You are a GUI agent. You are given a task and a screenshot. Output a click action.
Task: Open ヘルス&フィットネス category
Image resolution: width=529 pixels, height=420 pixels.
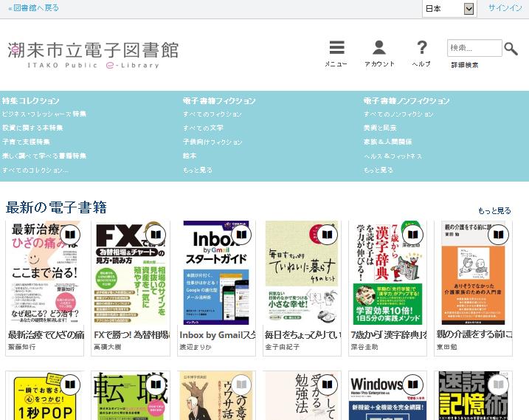tap(393, 156)
